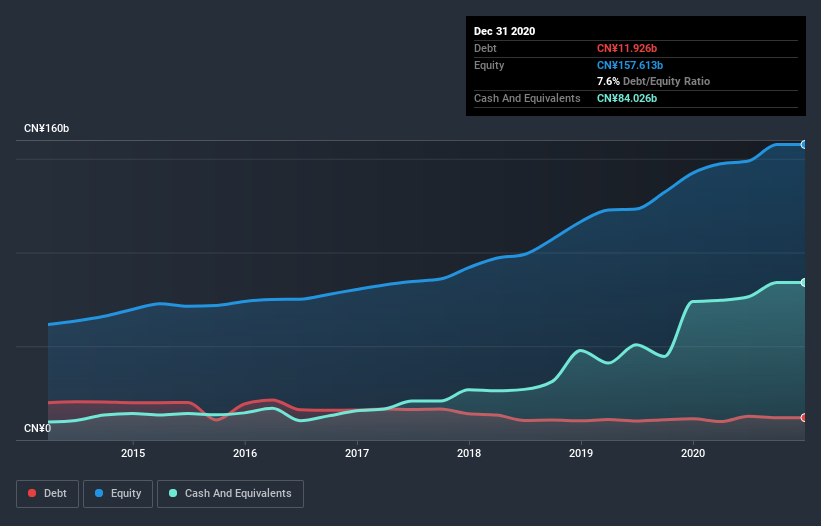Toggle the Debt legend button
Viewport: 821px width, 526px height.
47,494
